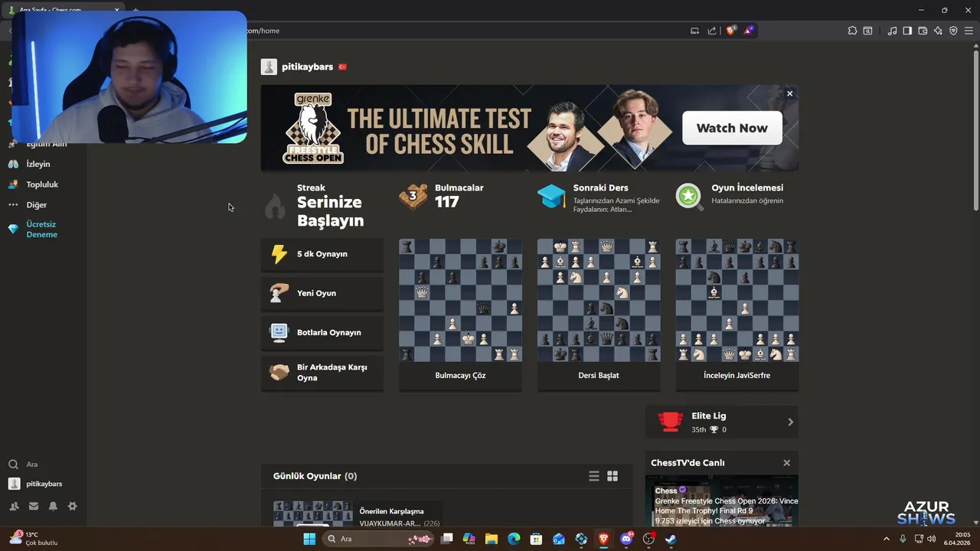Screen dimensions: 980x551
Task: Click the taskbar Ara search box
Action: click(379, 539)
